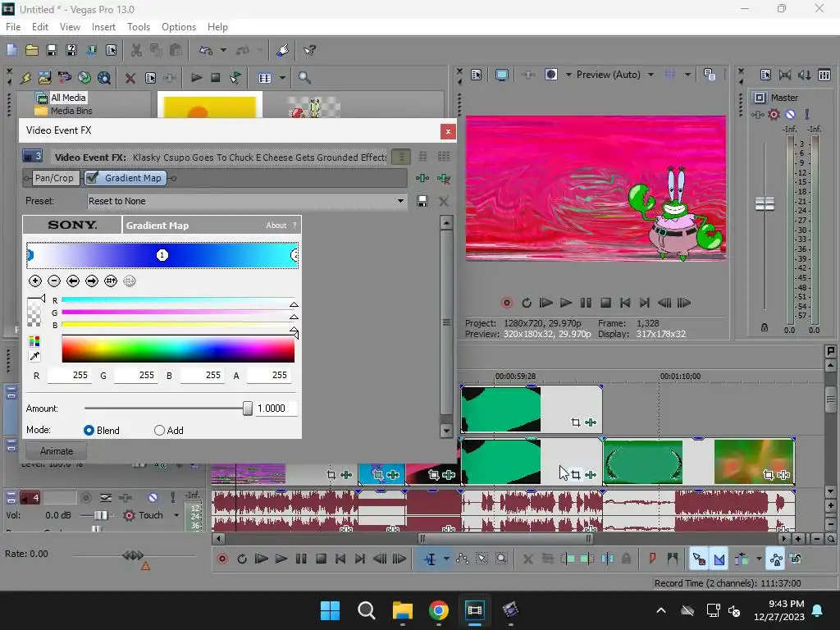Remove selected plug-in from the chain
The image size is (840, 630).
click(444, 178)
